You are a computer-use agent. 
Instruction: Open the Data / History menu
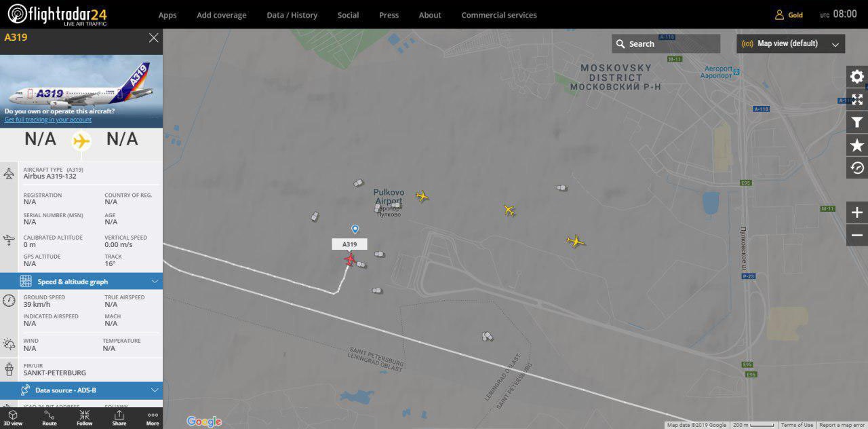(292, 15)
